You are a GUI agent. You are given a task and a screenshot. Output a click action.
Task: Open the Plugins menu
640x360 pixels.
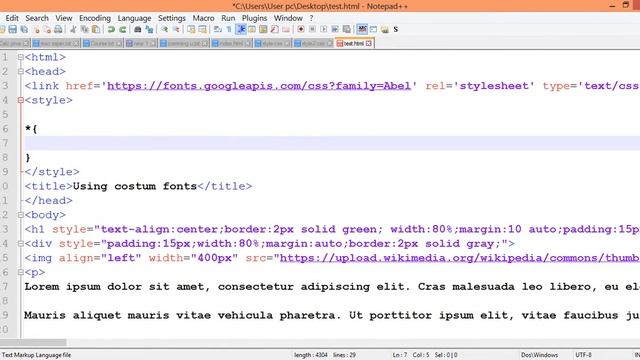coord(254,18)
